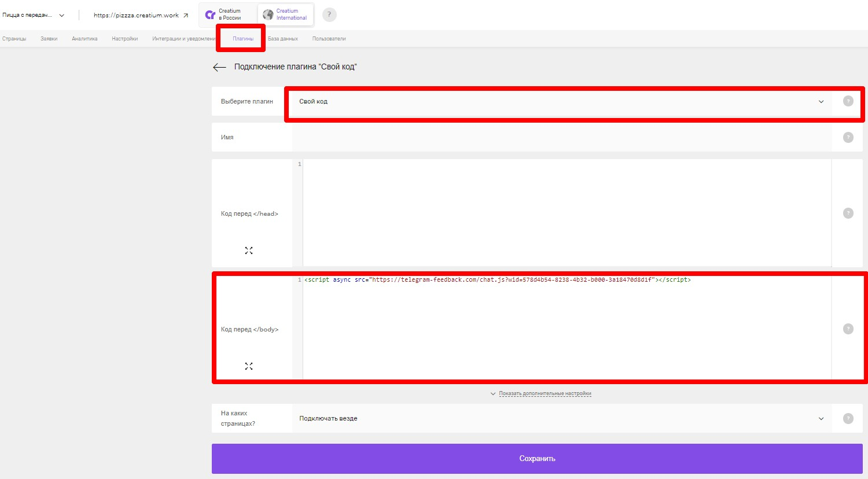The width and height of the screenshot is (868, 479).
Task: Click inside the 'Код перед </body>' code editor
Action: click(x=567, y=329)
